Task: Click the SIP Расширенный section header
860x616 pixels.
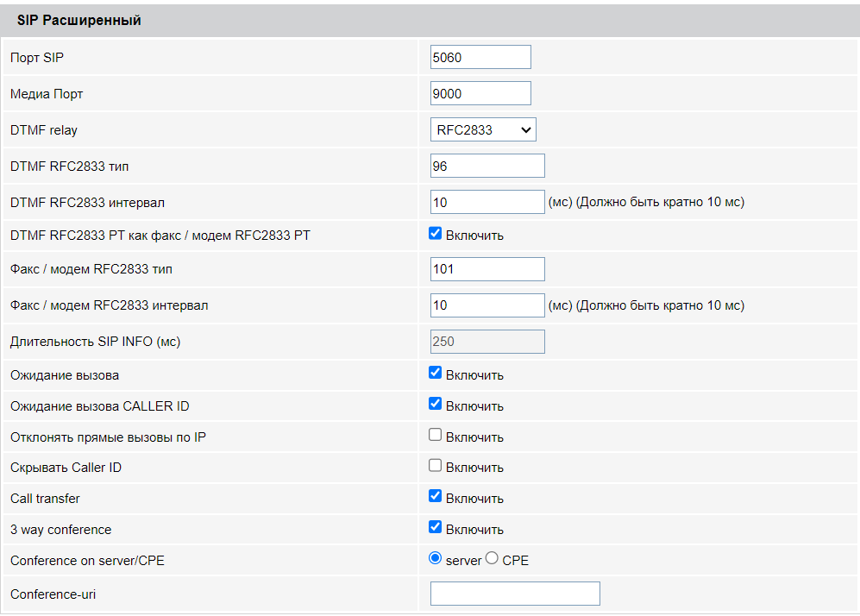Action: coord(79,21)
